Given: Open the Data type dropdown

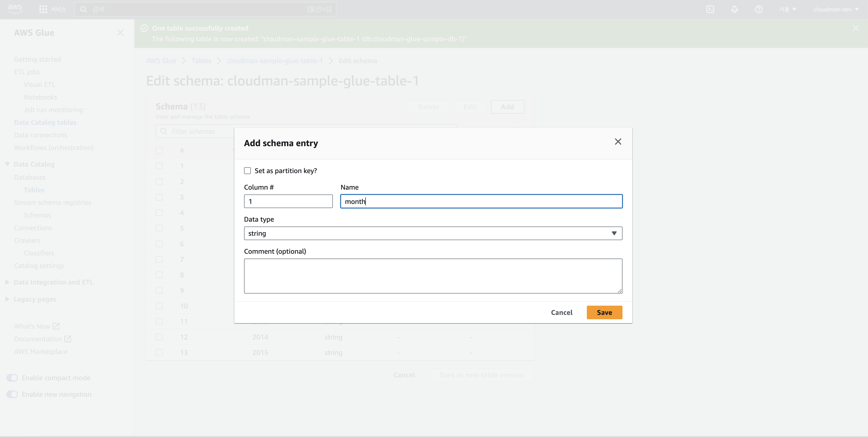Looking at the screenshot, I should click(x=433, y=233).
